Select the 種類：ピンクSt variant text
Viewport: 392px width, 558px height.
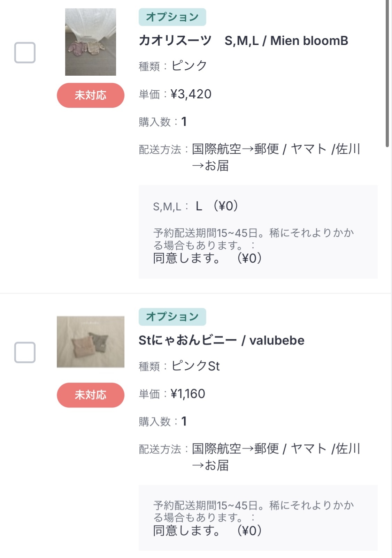[179, 366]
